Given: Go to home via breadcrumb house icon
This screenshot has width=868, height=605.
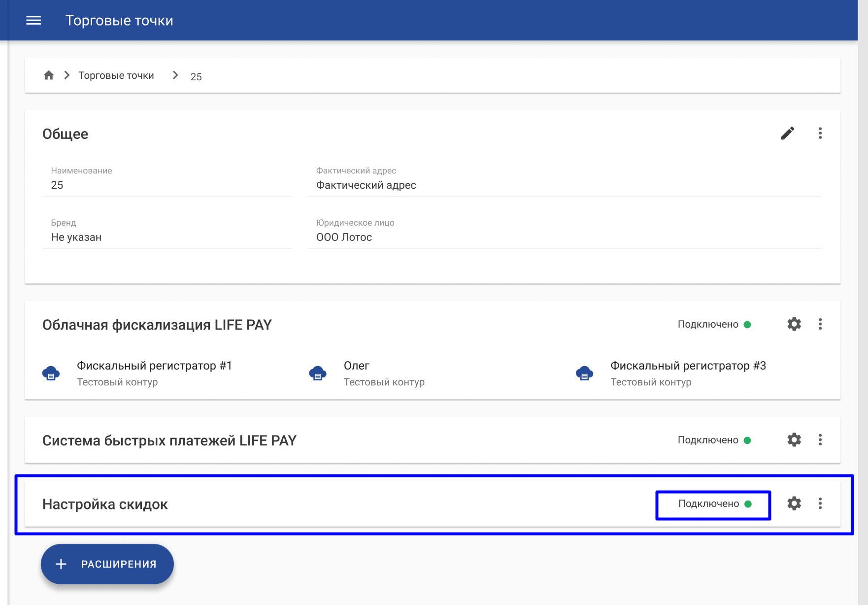Looking at the screenshot, I should (48, 75).
